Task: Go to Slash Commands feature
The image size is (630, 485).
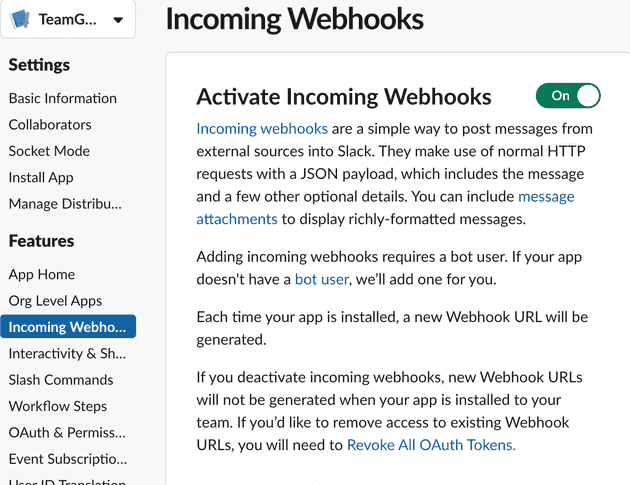Action: tap(61, 380)
